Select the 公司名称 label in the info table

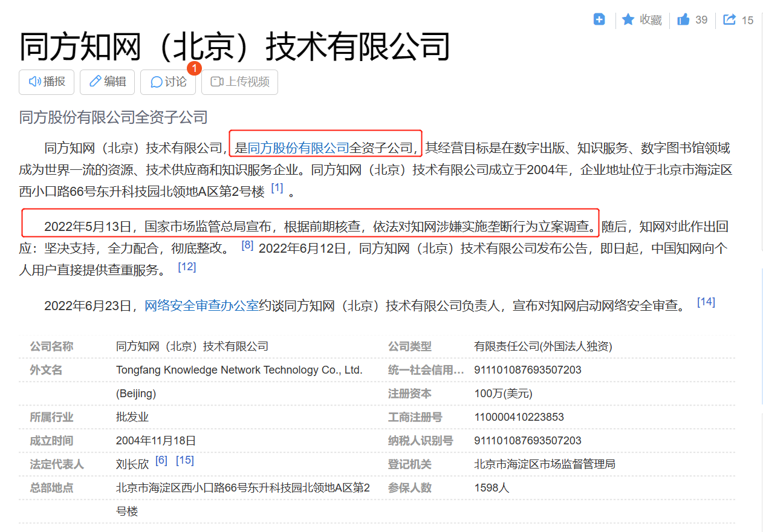[x=52, y=346]
